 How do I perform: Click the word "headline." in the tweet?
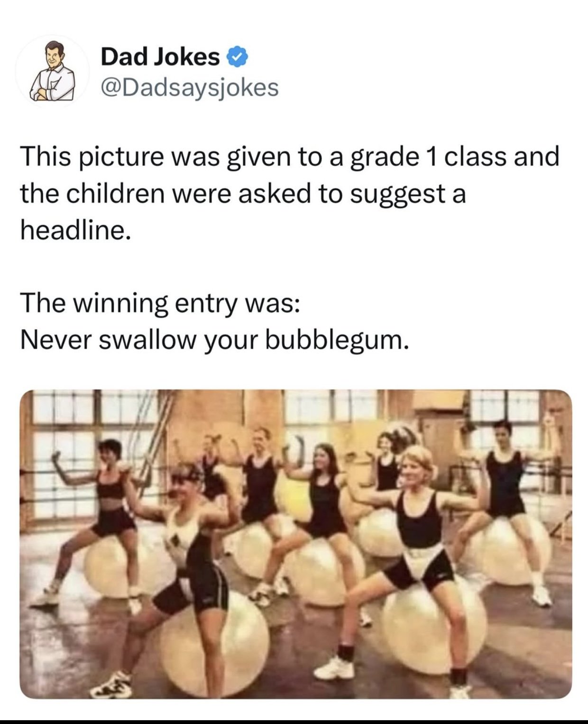[x=75, y=230]
